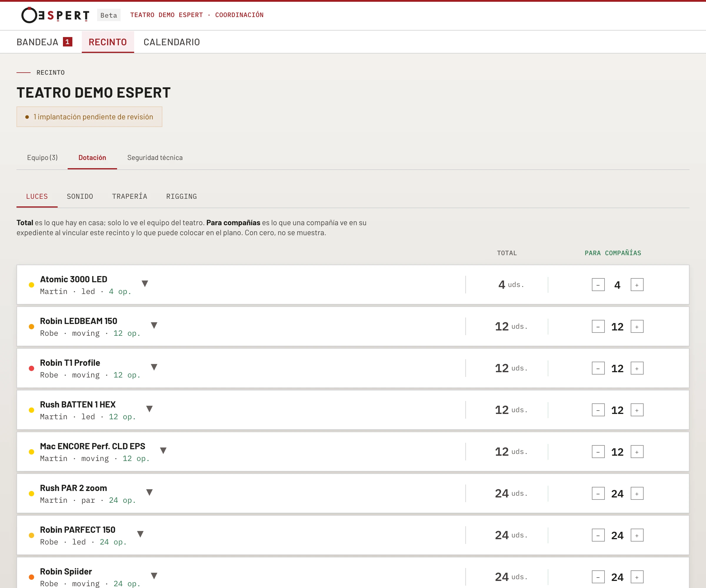The width and height of the screenshot is (706, 588).
Task: Increase Robin Spiider company units
Action: pos(637,577)
